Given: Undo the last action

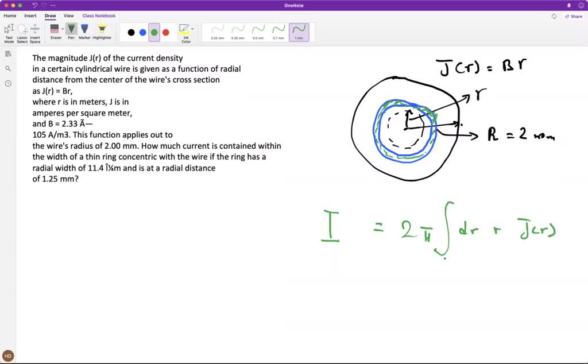Looking at the screenshot, I should tap(35, 5).
